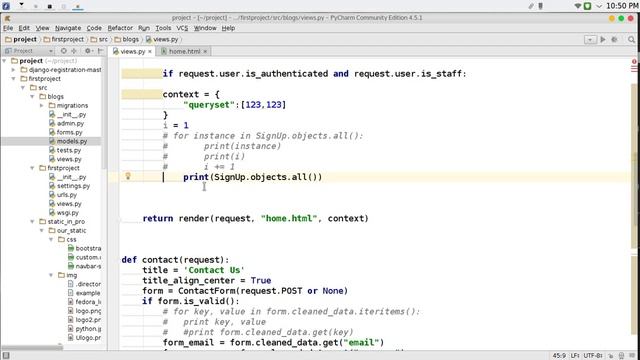Click the project breadcrumb in navigation bar
Screen dimensions: 640x360
[21, 40]
